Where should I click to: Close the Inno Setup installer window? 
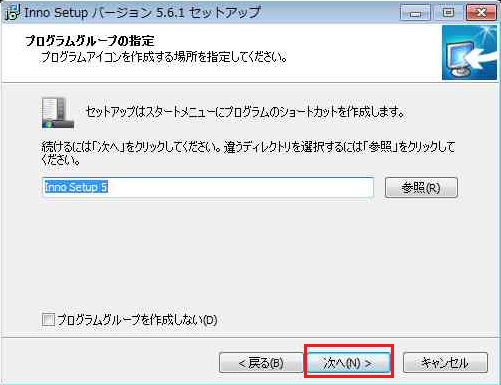pos(481,13)
